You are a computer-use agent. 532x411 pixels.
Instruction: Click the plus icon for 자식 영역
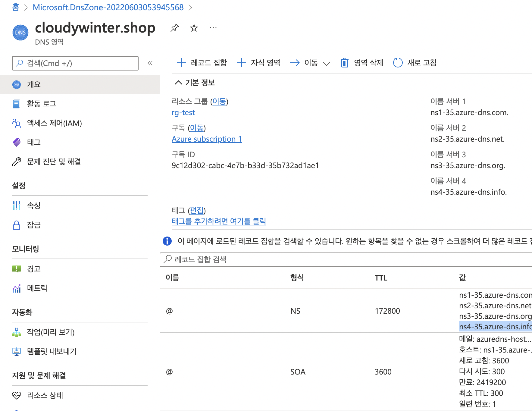point(241,63)
